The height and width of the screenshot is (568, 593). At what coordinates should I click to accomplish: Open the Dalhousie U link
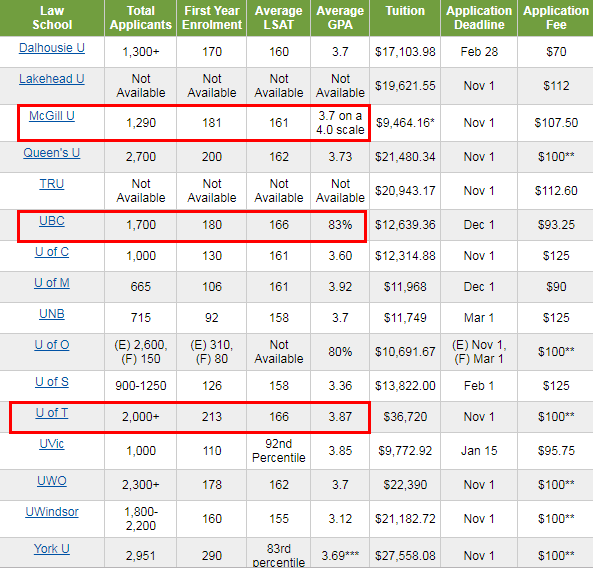pyautogui.click(x=52, y=48)
